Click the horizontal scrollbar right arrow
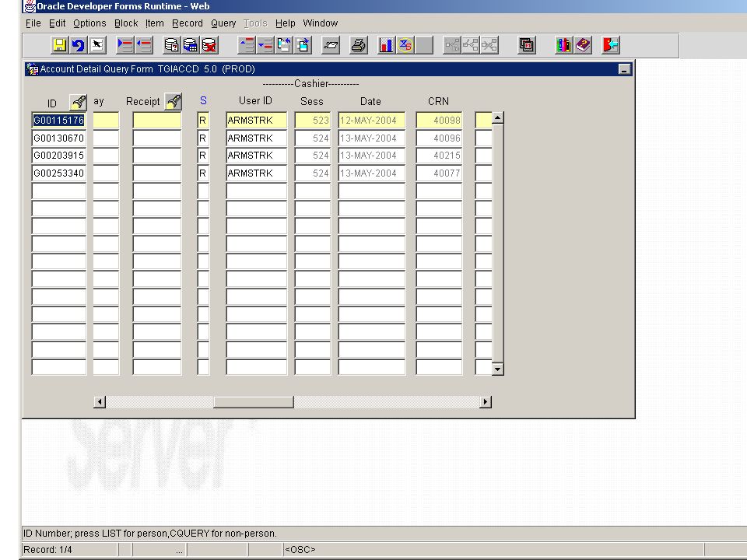Viewport: 747px width, 560px height. tap(486, 402)
